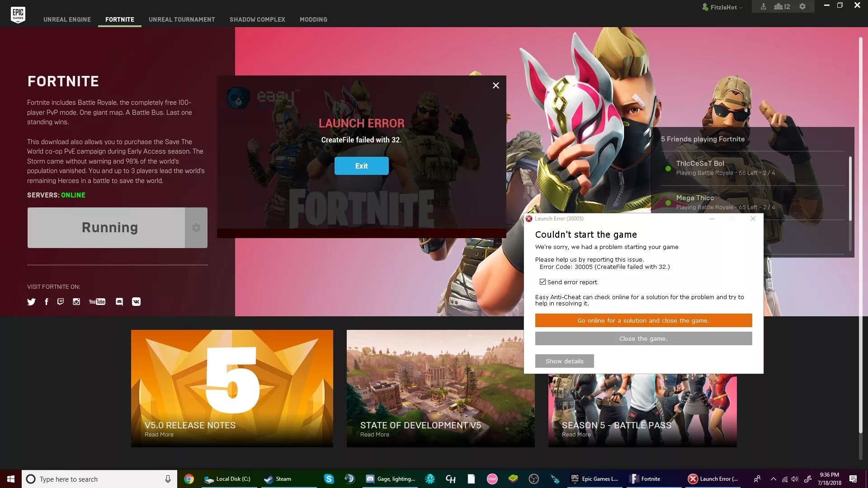Click the YouTube icon under Visit Fortnite On
Viewport: 868px width, 488px height.
(97, 301)
